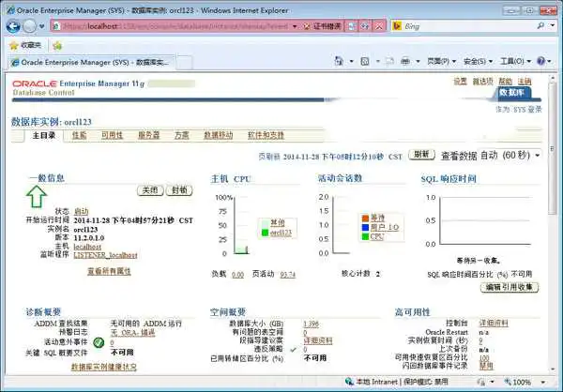Click the Read Mail envelope icon
The width and height of the screenshot is (563, 392).
390,61
